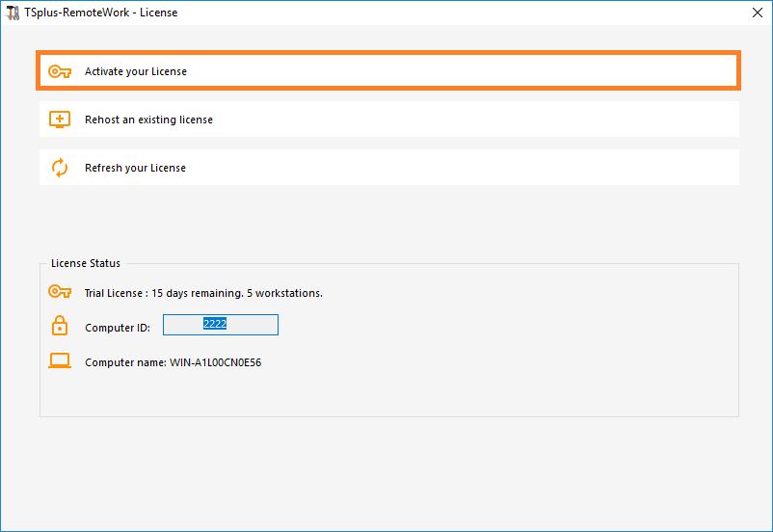
Task: Choose Refresh your License
Action: coord(135,168)
